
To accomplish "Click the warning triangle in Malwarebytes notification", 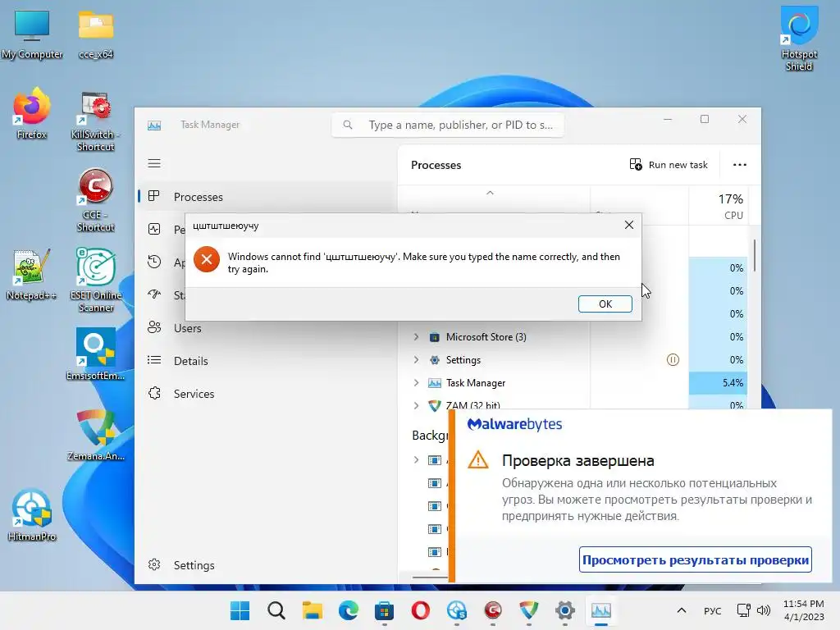I will tap(478, 459).
